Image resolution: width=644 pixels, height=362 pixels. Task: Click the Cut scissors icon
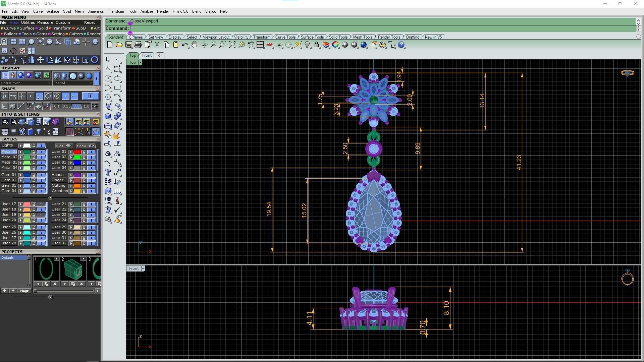pyautogui.click(x=157, y=45)
